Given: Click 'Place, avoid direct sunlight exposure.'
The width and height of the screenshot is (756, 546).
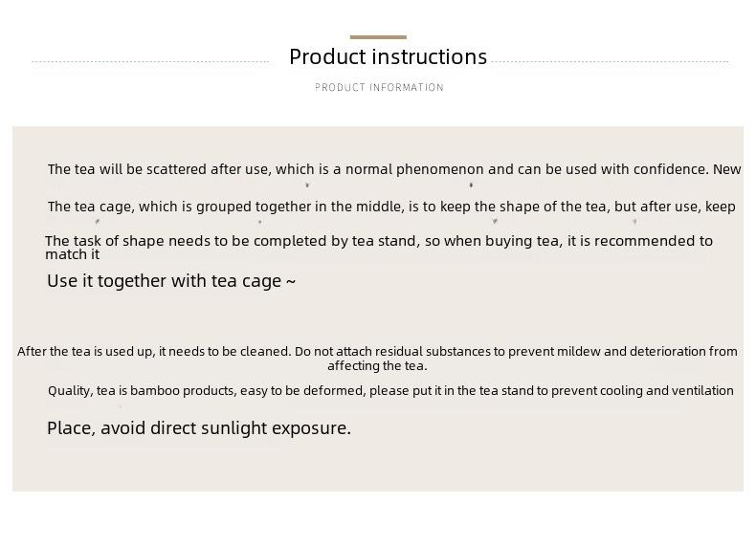Looking at the screenshot, I should click(199, 428).
